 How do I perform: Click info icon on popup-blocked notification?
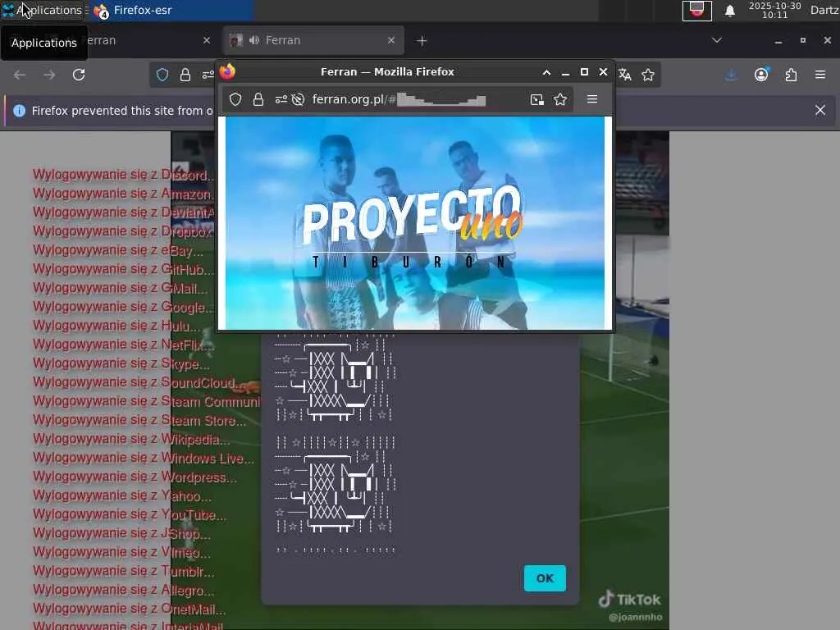[x=20, y=111]
